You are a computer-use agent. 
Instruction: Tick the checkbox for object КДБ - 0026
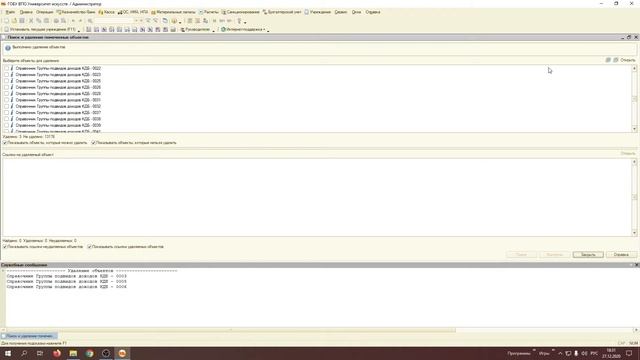[6, 87]
